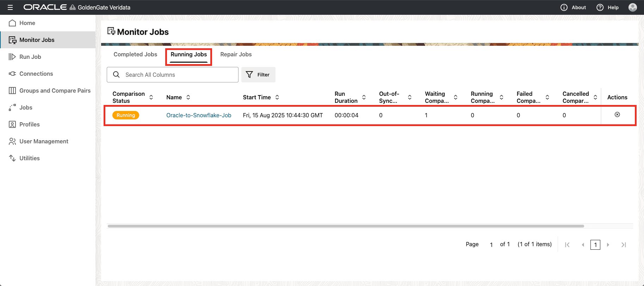
Task: Click the Monitor Jobs page heading
Action: point(143,32)
